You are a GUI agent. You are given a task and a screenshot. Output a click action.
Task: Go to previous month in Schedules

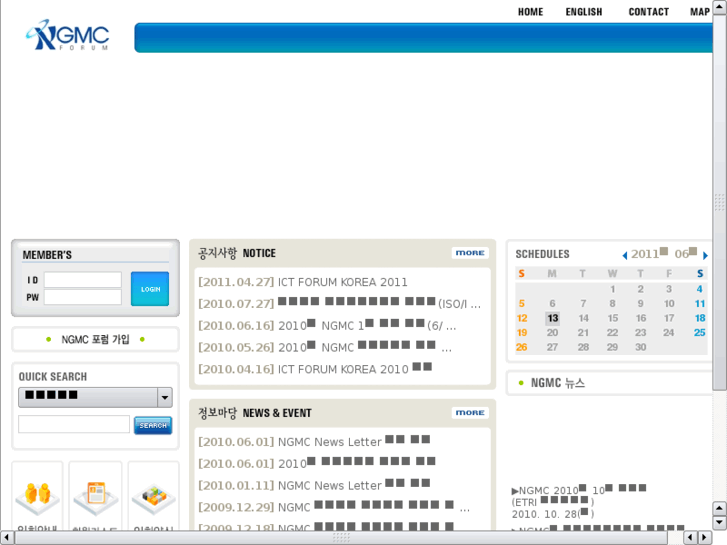tap(625, 255)
